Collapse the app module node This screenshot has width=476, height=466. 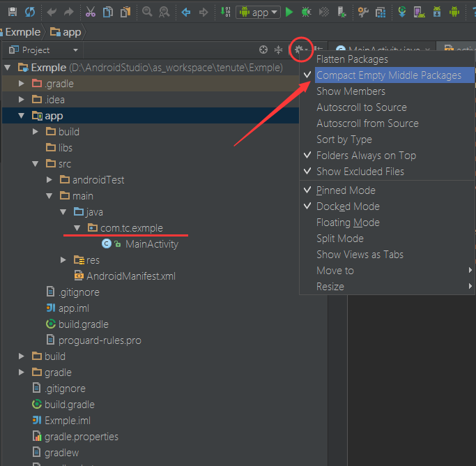[21, 115]
